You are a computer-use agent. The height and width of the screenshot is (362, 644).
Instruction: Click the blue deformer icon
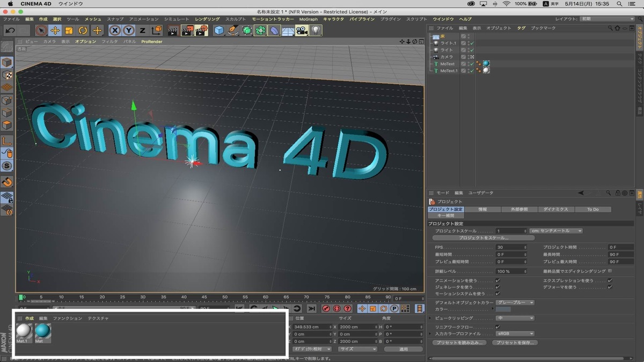point(275,31)
